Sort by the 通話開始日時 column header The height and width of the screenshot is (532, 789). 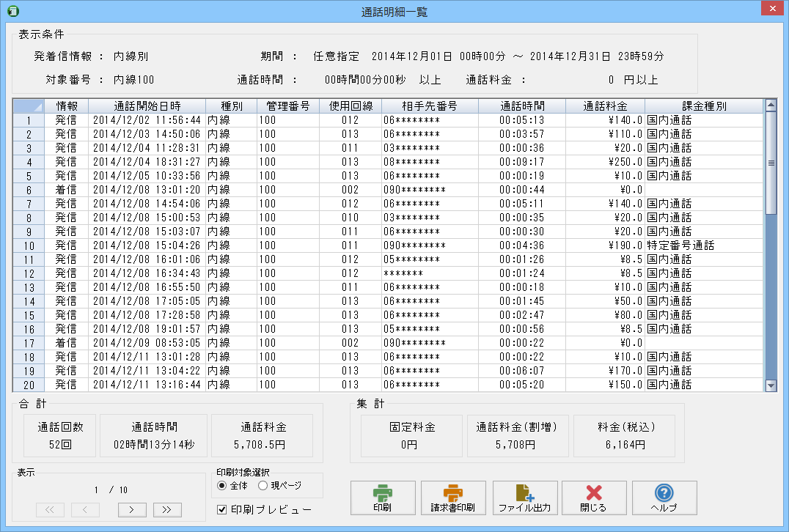(x=147, y=106)
